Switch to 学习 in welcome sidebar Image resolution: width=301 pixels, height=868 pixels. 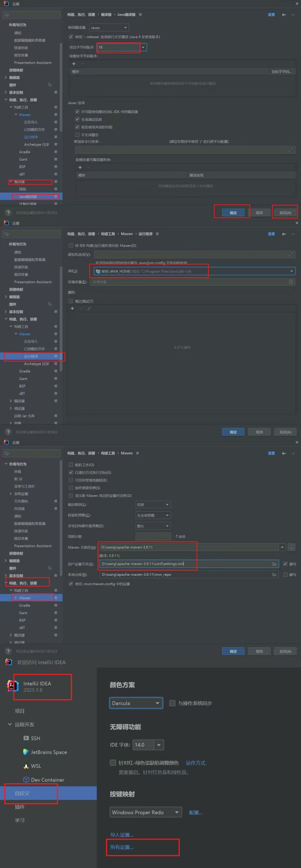click(19, 820)
